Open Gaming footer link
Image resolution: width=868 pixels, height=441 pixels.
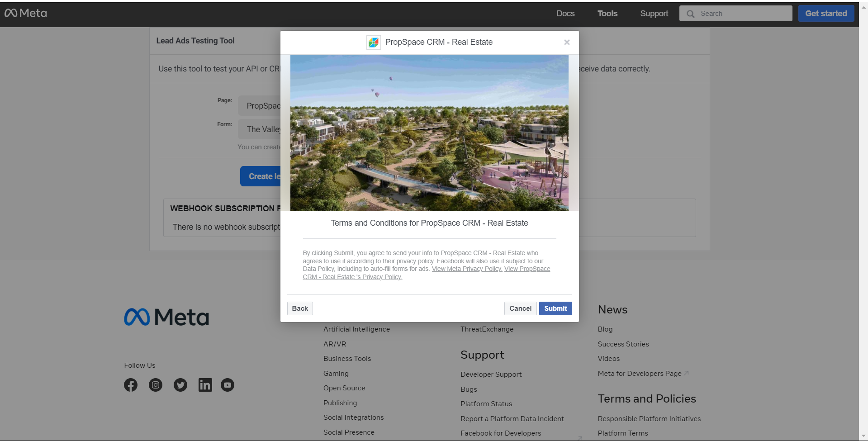tap(336, 374)
